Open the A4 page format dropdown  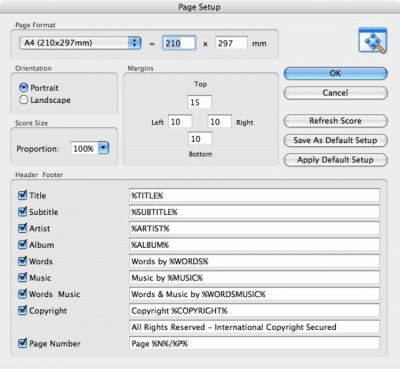pos(80,43)
